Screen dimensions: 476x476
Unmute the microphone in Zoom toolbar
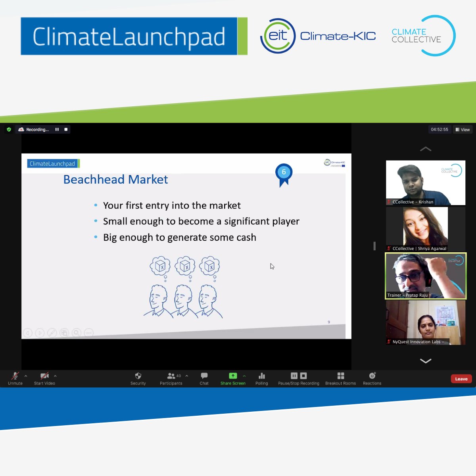pyautogui.click(x=15, y=378)
